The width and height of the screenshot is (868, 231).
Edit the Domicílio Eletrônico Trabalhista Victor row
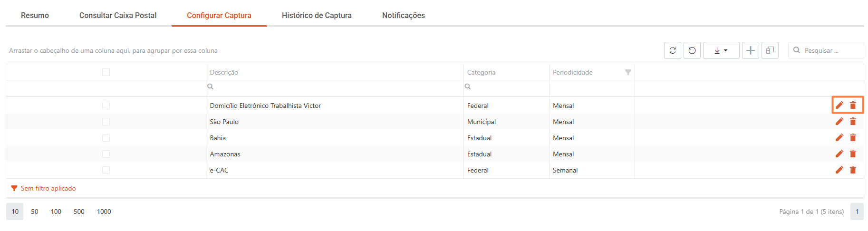tap(839, 105)
